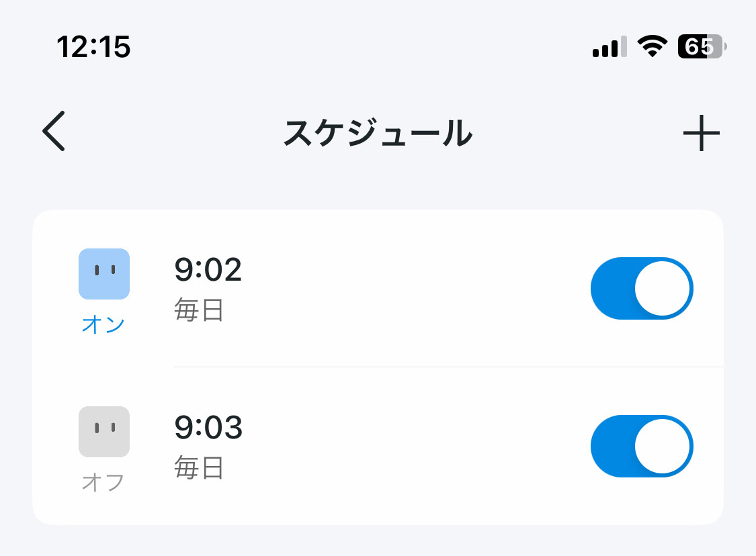756x556 pixels.
Task: Tap the 9:02 time text
Action: [210, 271]
